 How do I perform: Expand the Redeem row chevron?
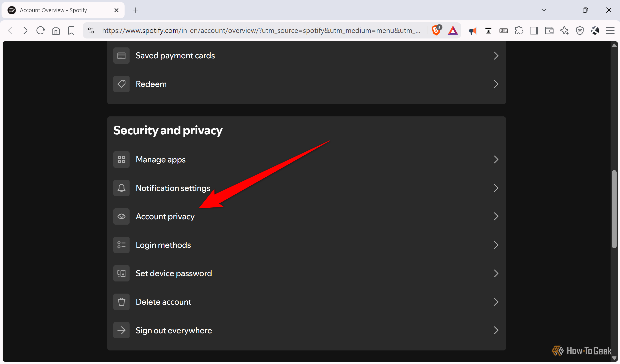[x=496, y=84]
